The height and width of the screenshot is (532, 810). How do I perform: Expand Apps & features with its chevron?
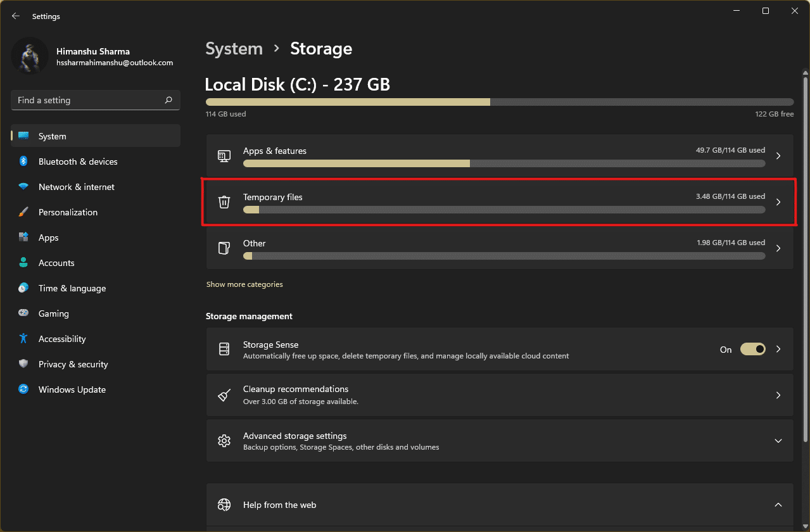click(x=778, y=156)
